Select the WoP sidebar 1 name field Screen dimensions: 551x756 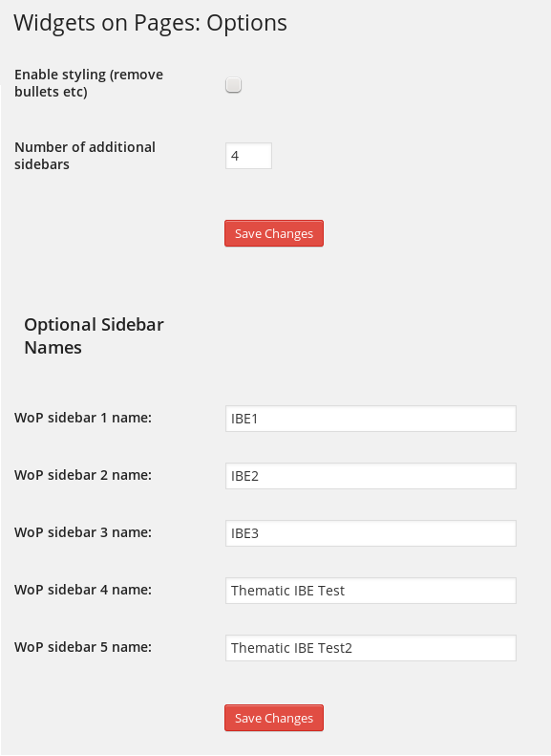tap(371, 419)
